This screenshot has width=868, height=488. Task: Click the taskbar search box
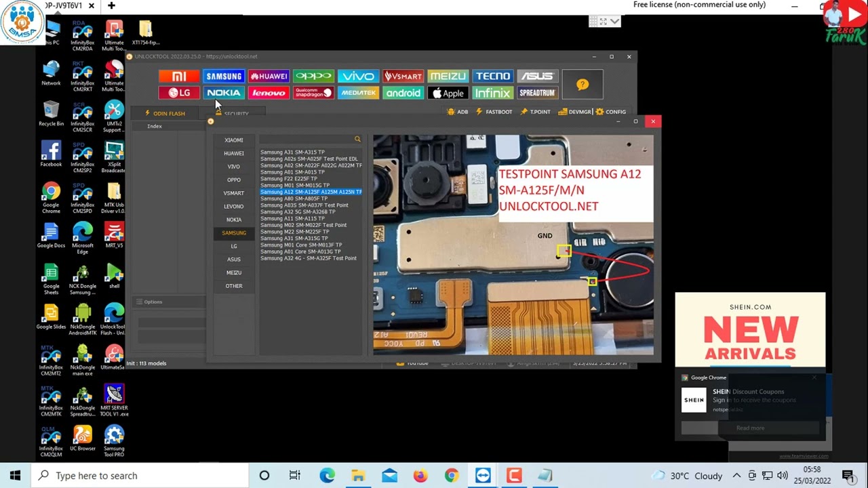[x=140, y=476]
